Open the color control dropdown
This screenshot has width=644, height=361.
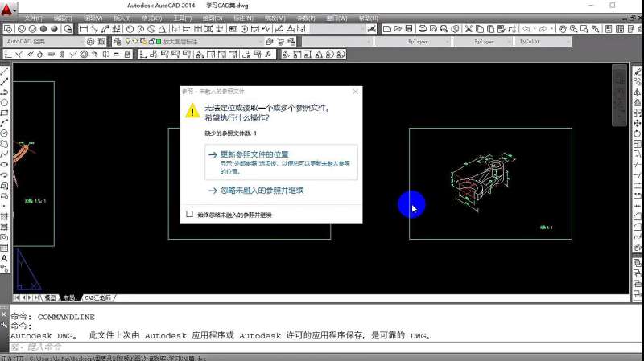point(336,42)
